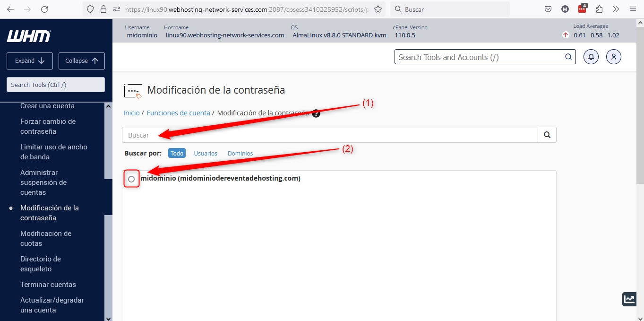
Task: Open Terminar cuentas in sidebar
Action: [x=48, y=285]
